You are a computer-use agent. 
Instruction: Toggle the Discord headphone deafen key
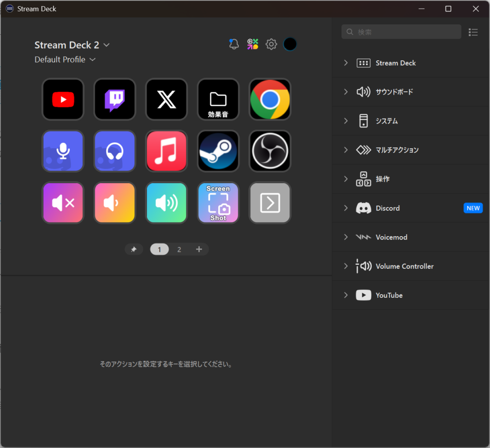point(115,151)
